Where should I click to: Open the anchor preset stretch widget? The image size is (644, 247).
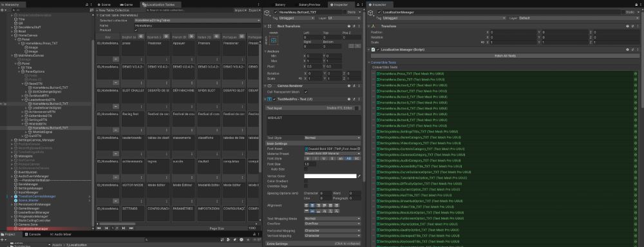point(274,41)
